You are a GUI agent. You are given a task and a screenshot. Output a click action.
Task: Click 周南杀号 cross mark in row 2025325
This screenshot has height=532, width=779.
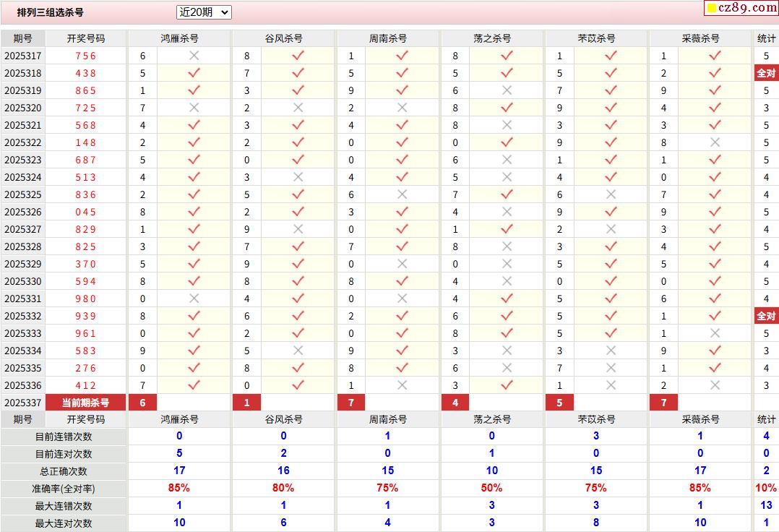(x=402, y=194)
